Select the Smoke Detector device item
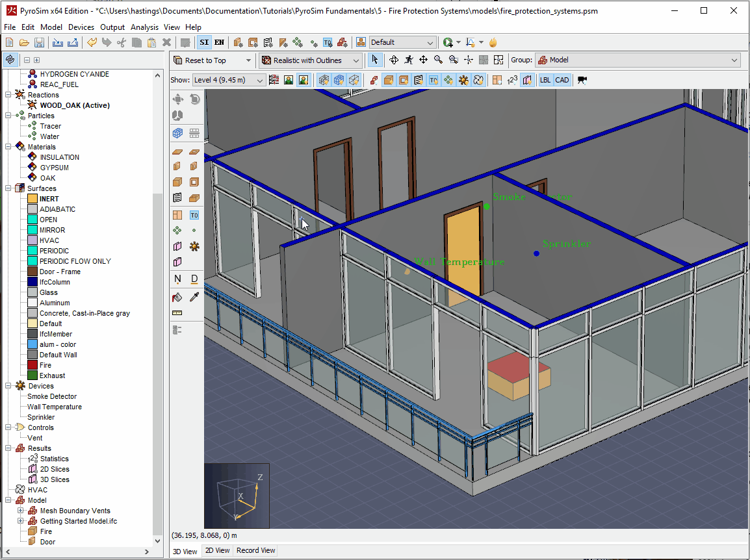The width and height of the screenshot is (750, 560). click(51, 396)
